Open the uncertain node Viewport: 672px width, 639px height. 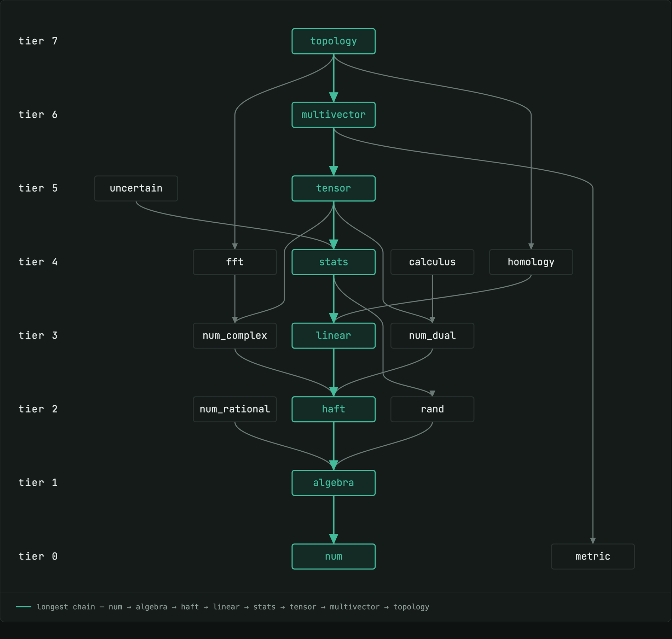tap(136, 188)
